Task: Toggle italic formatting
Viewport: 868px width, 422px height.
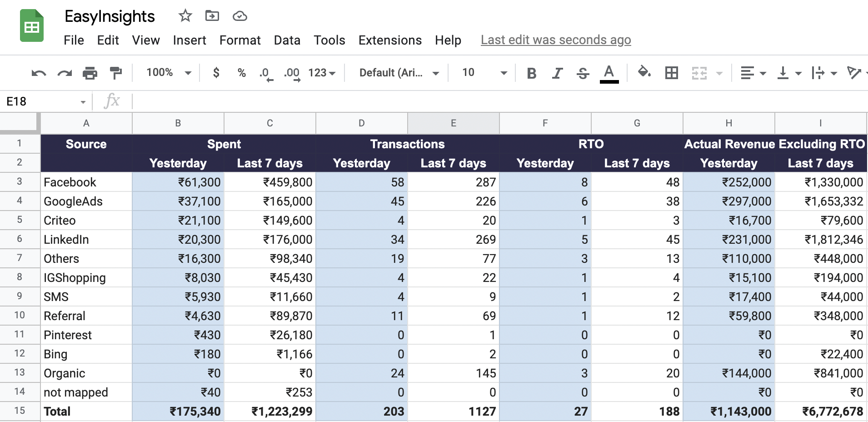Action: click(x=557, y=72)
